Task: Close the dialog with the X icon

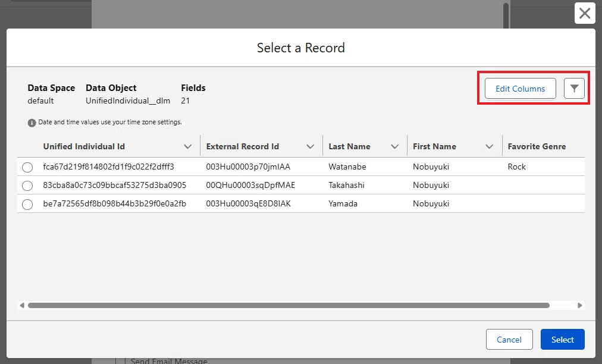Action: 585,13
